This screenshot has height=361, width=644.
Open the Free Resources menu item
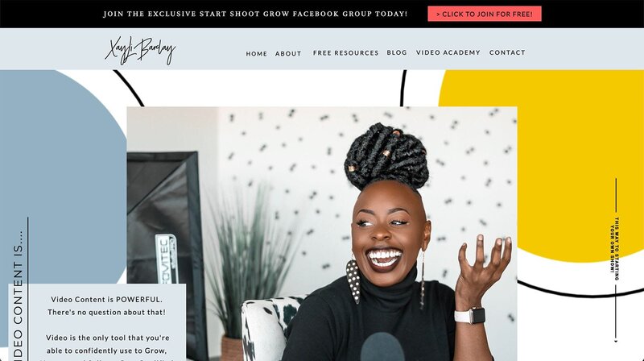[345, 53]
